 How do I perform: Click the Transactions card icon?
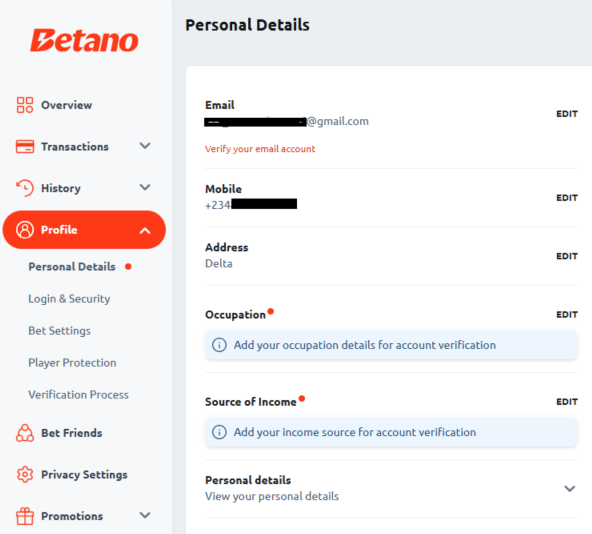pyautogui.click(x=25, y=147)
